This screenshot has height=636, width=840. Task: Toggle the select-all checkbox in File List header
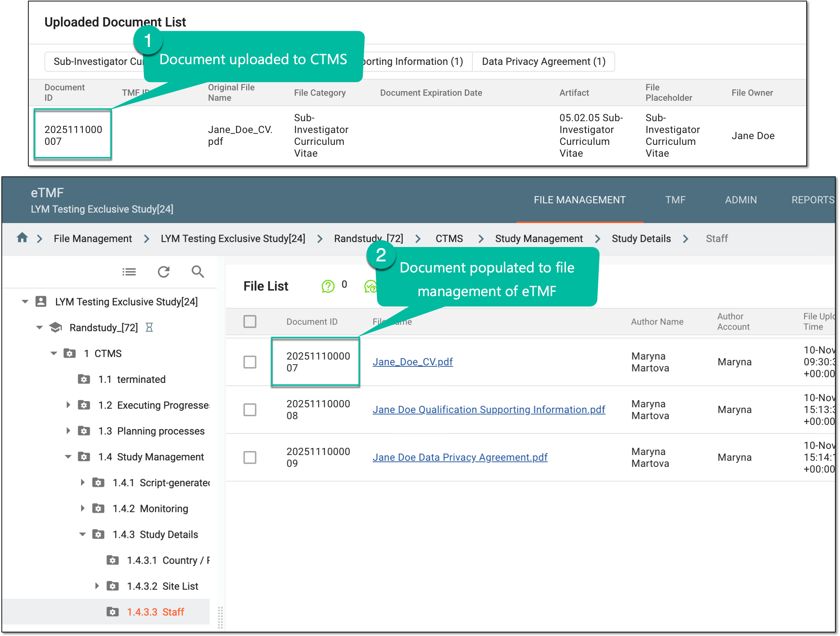[250, 322]
